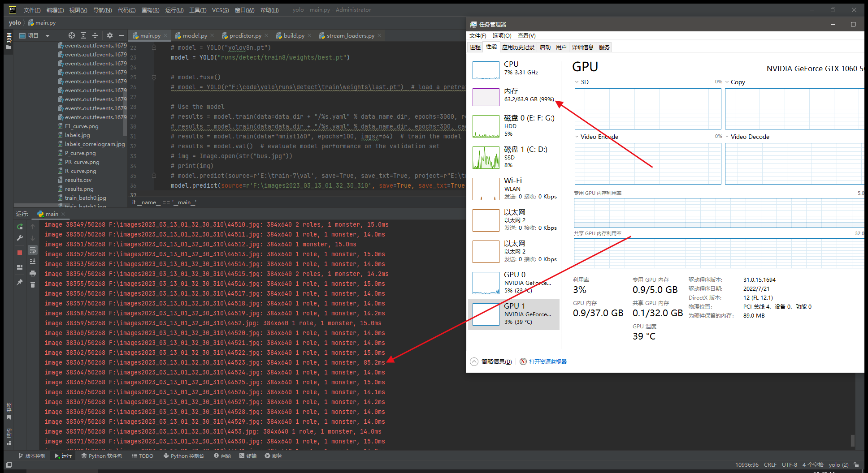Viewport: 868px width, 473px height.
Task: Open Project panel settings gear
Action: coord(109,35)
